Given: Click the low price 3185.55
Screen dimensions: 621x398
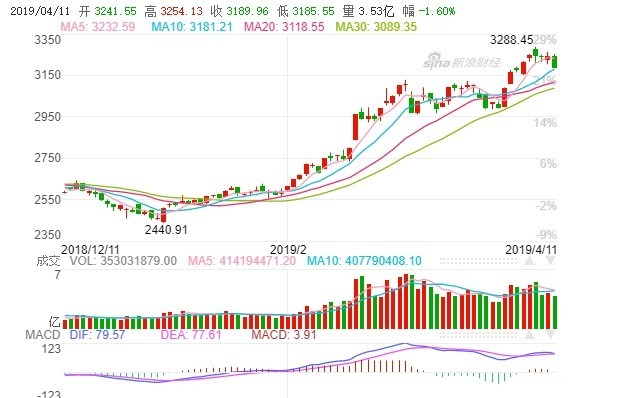Looking at the screenshot, I should pyautogui.click(x=314, y=11).
